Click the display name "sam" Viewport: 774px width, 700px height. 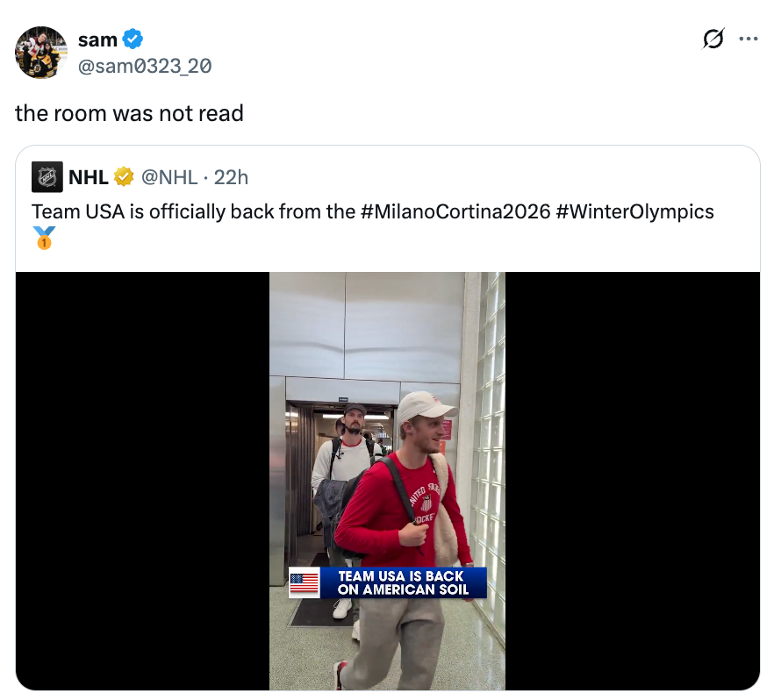click(97, 39)
